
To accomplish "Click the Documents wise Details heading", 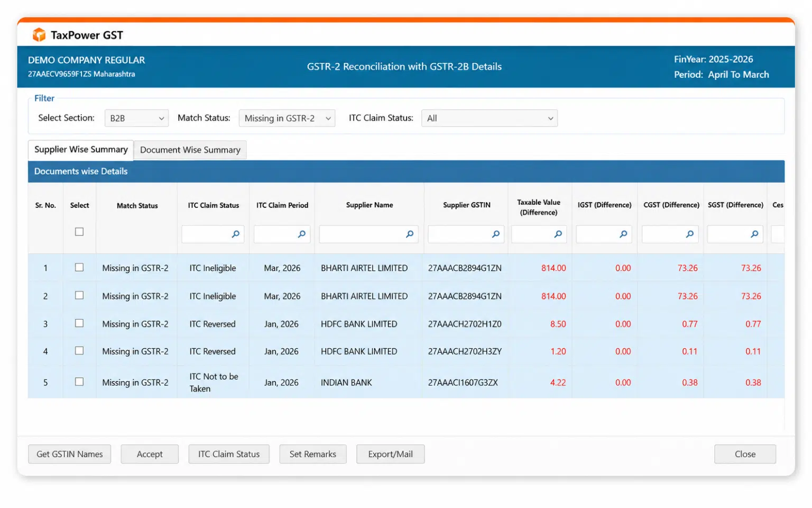I will point(81,171).
